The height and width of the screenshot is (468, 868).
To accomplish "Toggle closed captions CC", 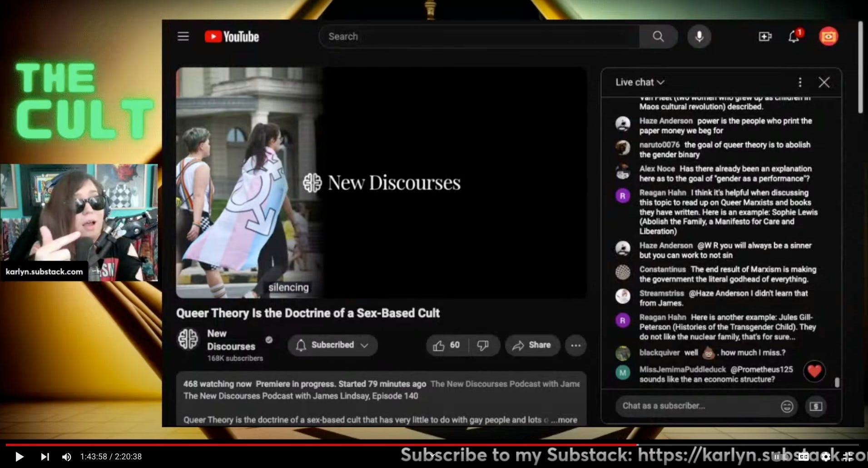I will pyautogui.click(x=803, y=457).
